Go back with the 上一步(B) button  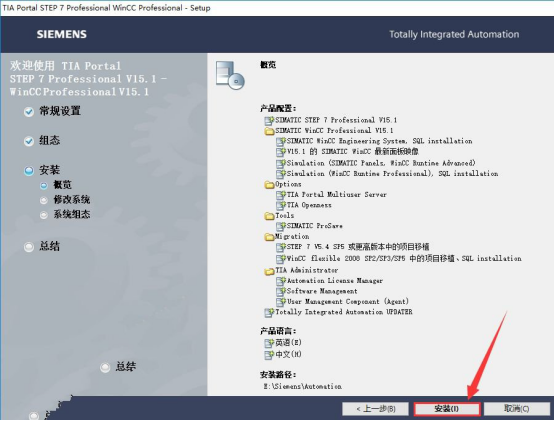click(375, 409)
